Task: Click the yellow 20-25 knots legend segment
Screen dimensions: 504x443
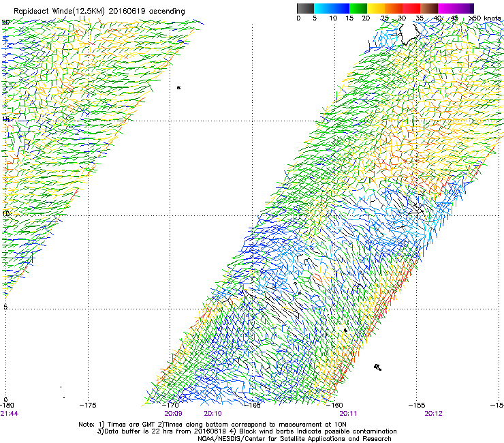Action: pos(376,8)
